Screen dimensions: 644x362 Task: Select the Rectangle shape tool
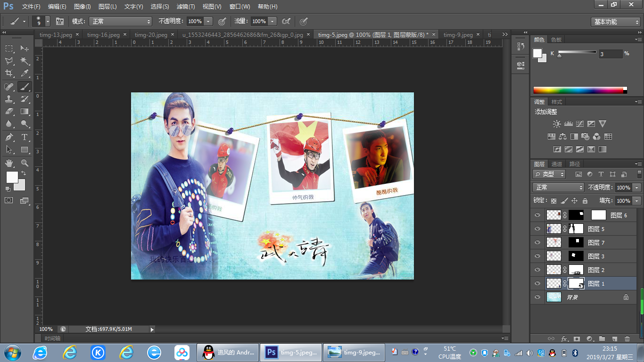[x=25, y=150]
